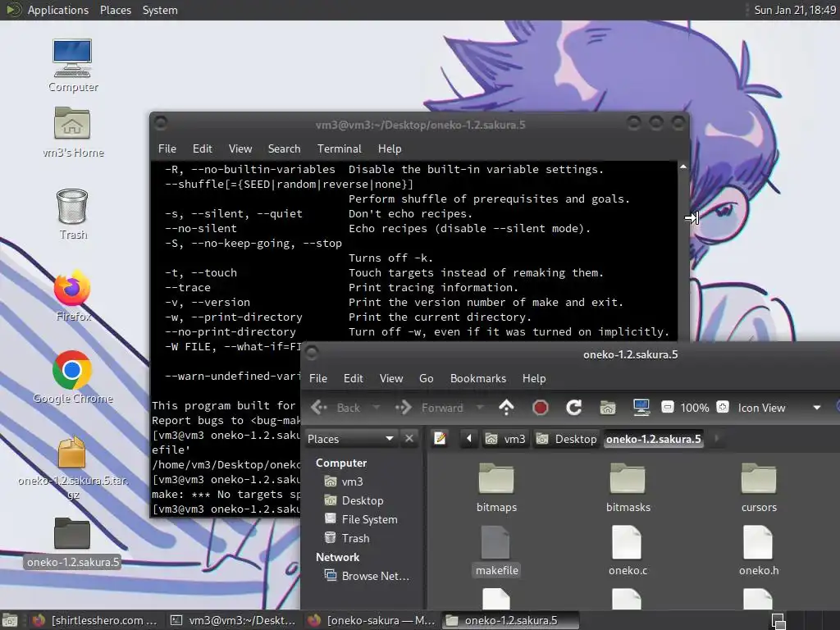Open the file manager View menu
The width and height of the screenshot is (840, 630).
coord(391,378)
